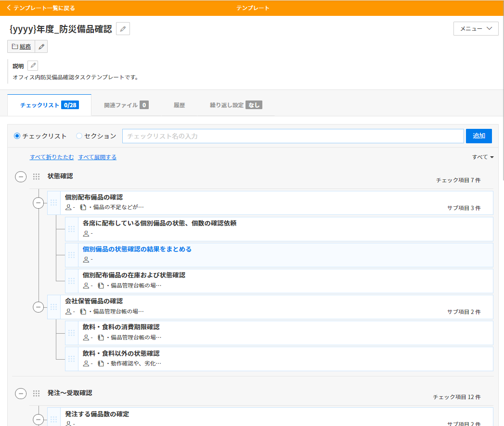Click the assignee icon on 飲料・食料の消費期限確認

coord(86,338)
